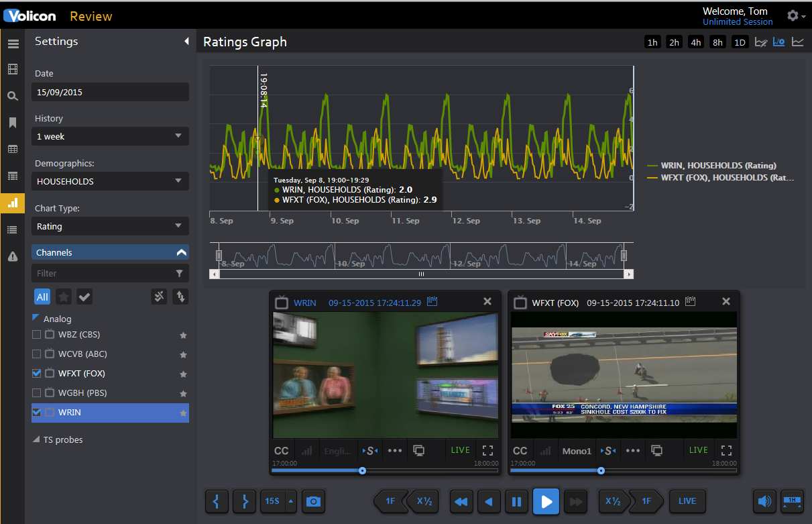This screenshot has width=812, height=524.
Task: Show checked channels filter
Action: pos(84,297)
